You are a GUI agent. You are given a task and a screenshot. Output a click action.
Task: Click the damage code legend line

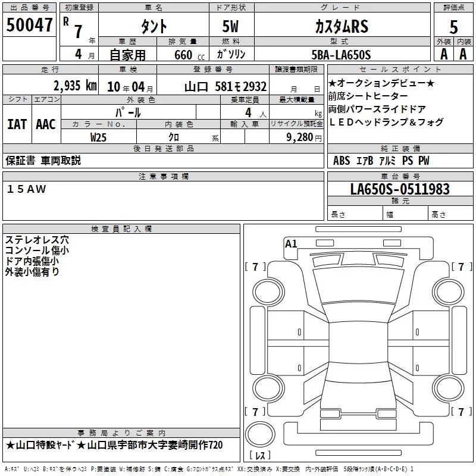point(209,469)
